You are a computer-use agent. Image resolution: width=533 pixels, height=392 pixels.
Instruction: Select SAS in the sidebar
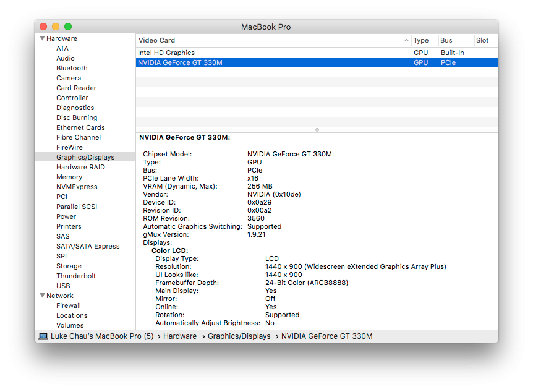tap(63, 236)
